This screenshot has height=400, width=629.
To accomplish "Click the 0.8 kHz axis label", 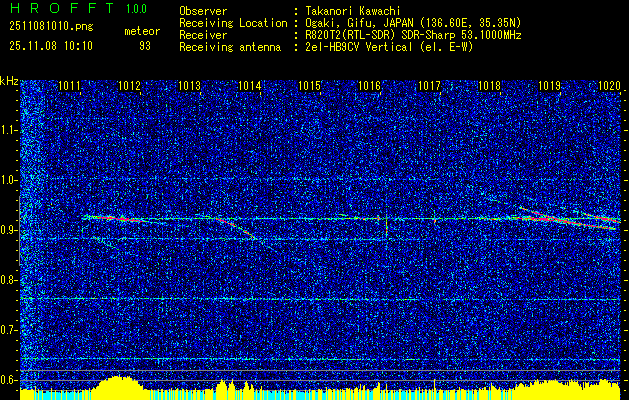I will (x=8, y=280).
